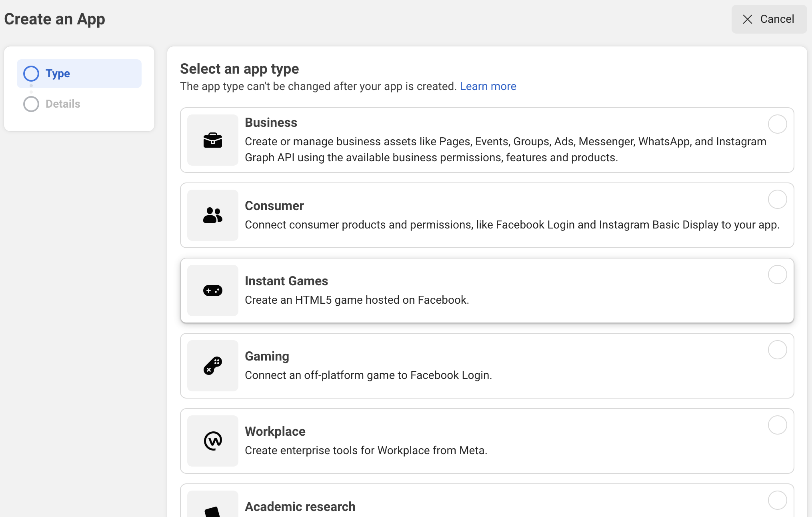Click the 'Select an app type' heading
The image size is (812, 517).
point(240,69)
